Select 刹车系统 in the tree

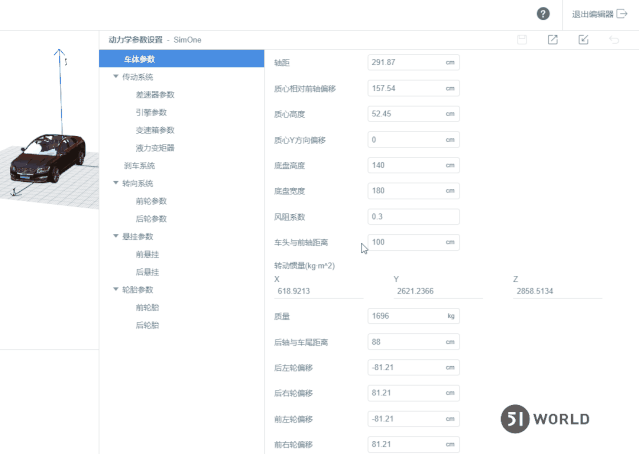139,165
